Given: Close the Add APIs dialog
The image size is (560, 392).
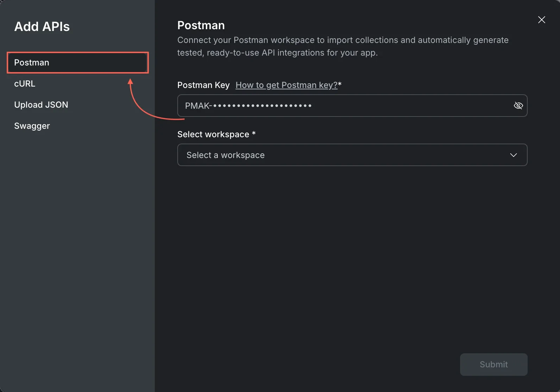Looking at the screenshot, I should tap(542, 20).
